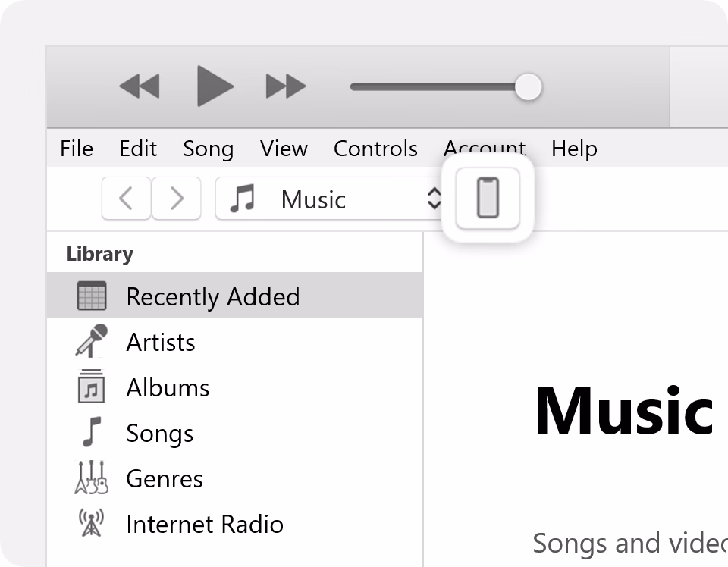Click the Artists microphone icon

coord(91,342)
